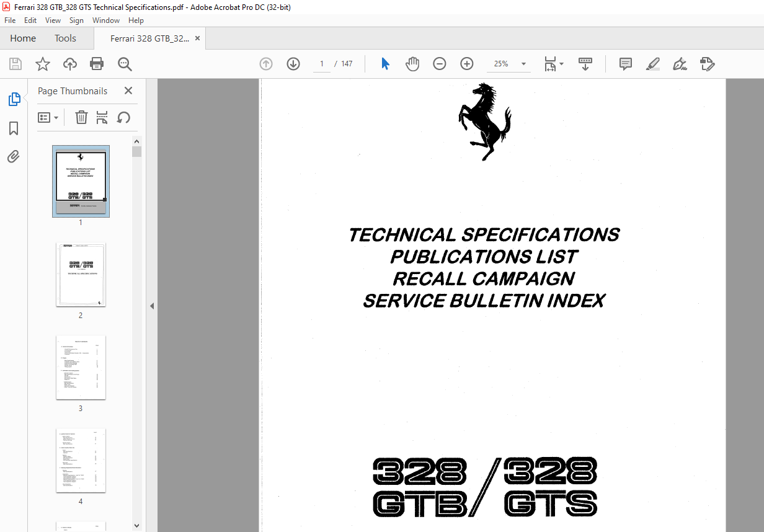Click thumbnails scrollbar down arrow

[x=136, y=526]
